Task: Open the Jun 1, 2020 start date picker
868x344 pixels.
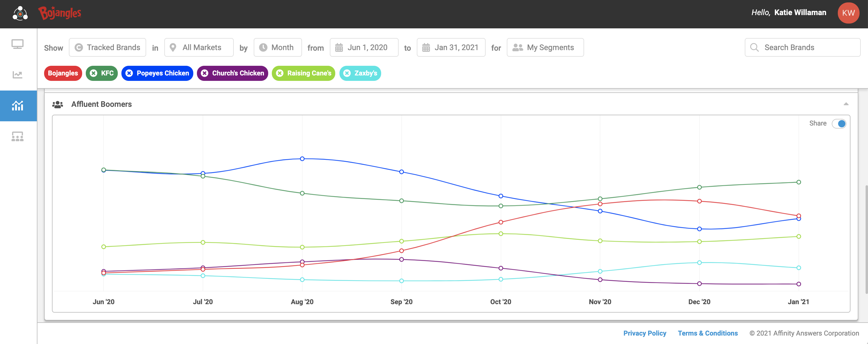Action: [364, 47]
